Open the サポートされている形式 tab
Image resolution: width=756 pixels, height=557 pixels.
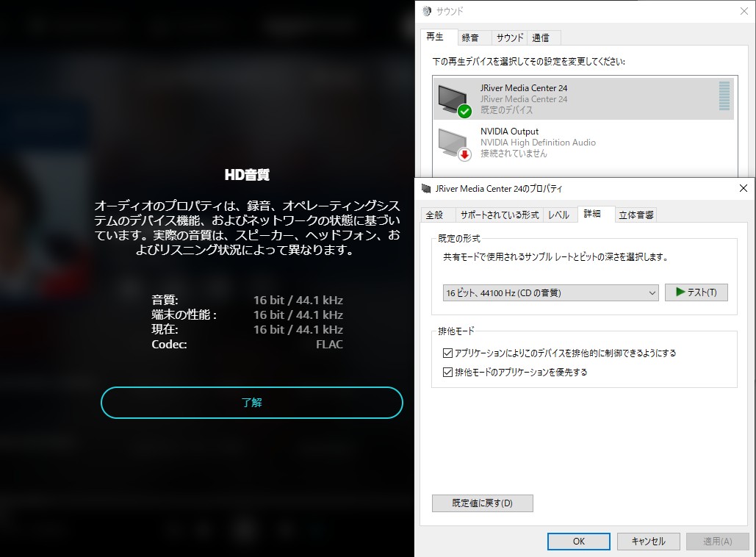click(x=500, y=215)
